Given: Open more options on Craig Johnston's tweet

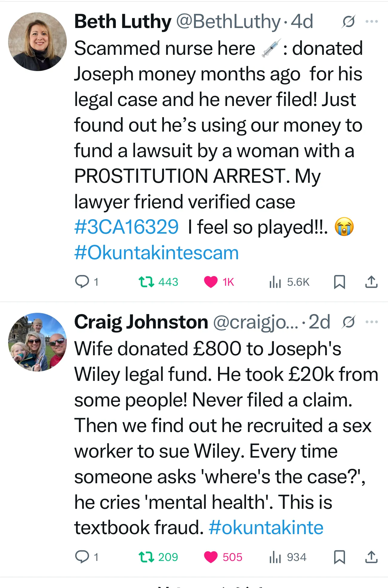Looking at the screenshot, I should pyautogui.click(x=372, y=322).
